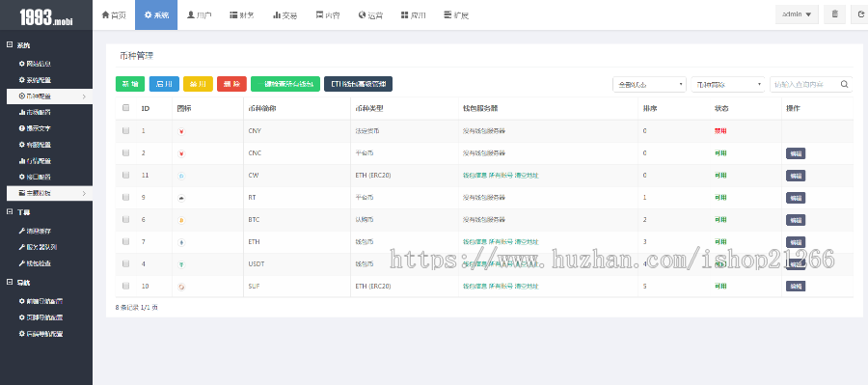Collapse the 工具 sidebar section
The width and height of the screenshot is (868, 385).
(18, 211)
